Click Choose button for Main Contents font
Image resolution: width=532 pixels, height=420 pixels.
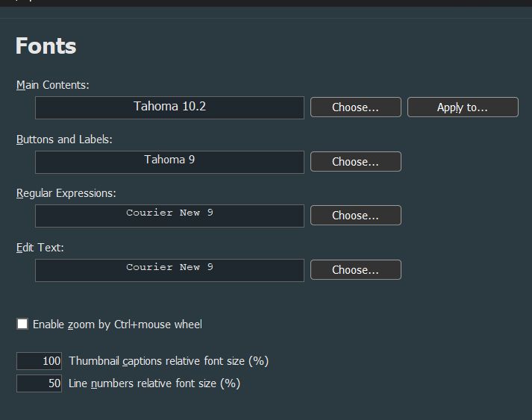coord(355,107)
